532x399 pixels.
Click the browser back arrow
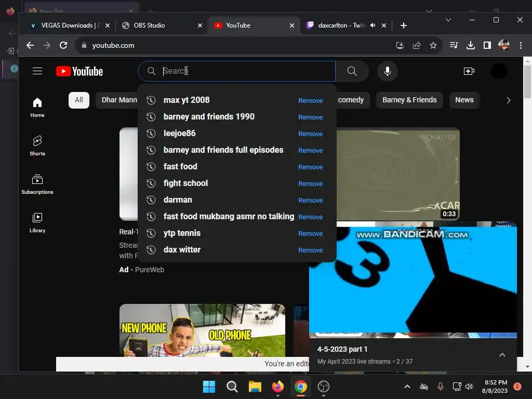(30, 45)
